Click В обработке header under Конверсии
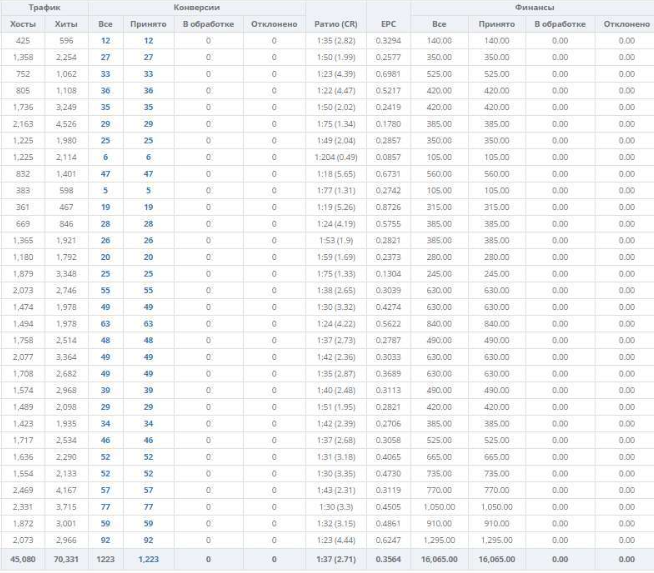The image size is (654, 573). pyautogui.click(x=208, y=24)
